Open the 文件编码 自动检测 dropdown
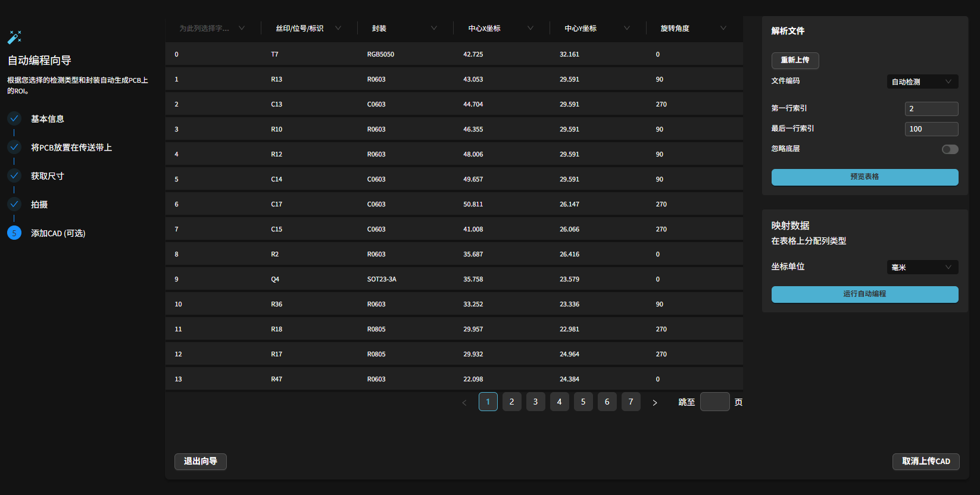Screen dimensions: 980x495 click(922, 82)
